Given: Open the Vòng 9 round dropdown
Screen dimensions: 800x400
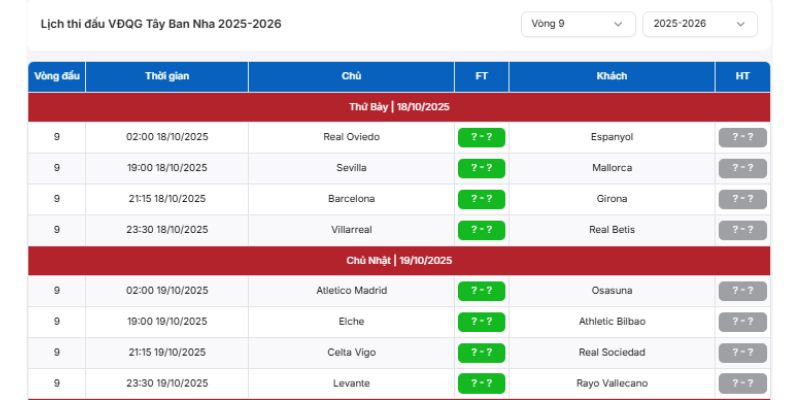Looking at the screenshot, I should [x=578, y=24].
